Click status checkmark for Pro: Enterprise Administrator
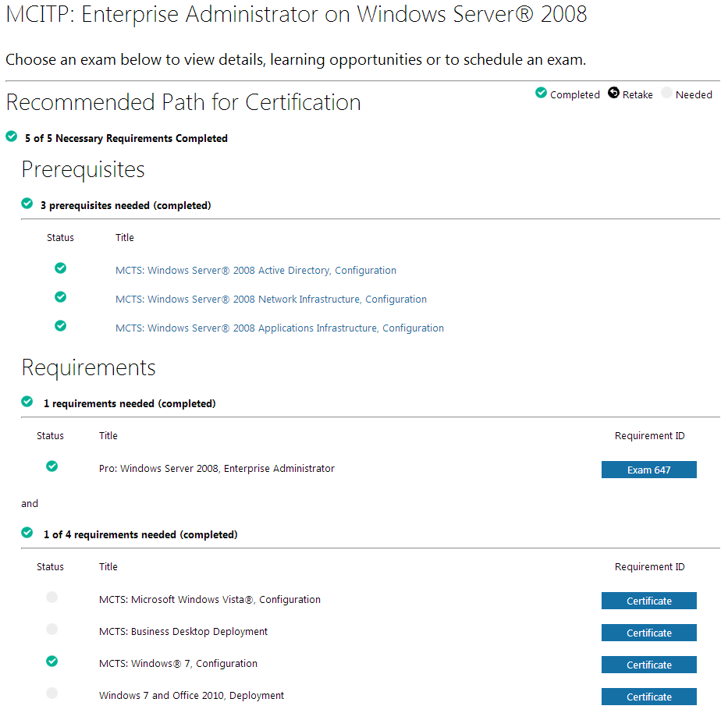 point(52,466)
